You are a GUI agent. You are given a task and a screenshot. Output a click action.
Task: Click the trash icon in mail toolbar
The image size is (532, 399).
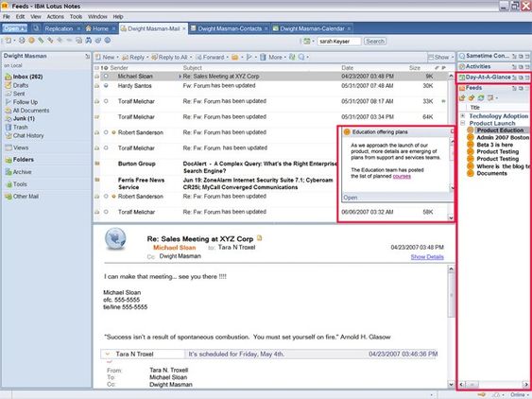(263, 57)
